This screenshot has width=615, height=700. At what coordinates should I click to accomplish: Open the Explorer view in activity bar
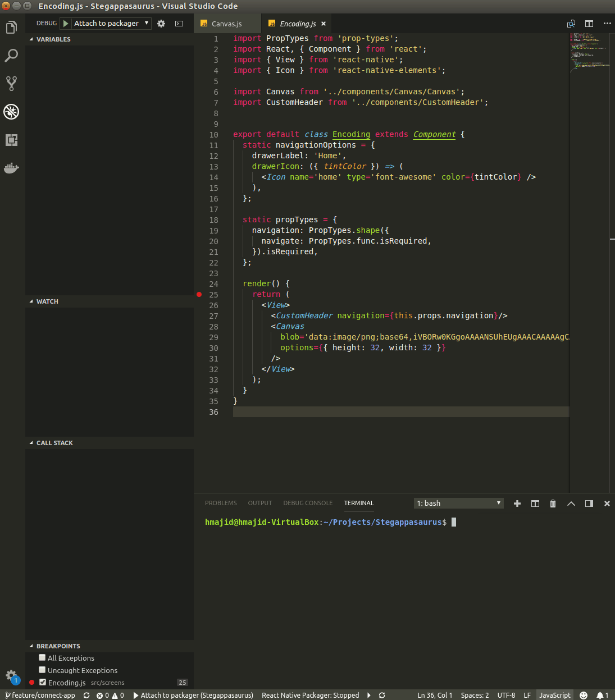point(11,27)
